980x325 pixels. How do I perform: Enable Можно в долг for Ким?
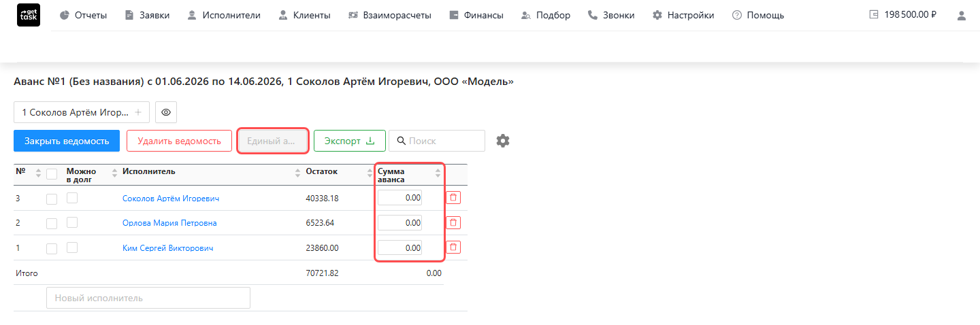[72, 247]
